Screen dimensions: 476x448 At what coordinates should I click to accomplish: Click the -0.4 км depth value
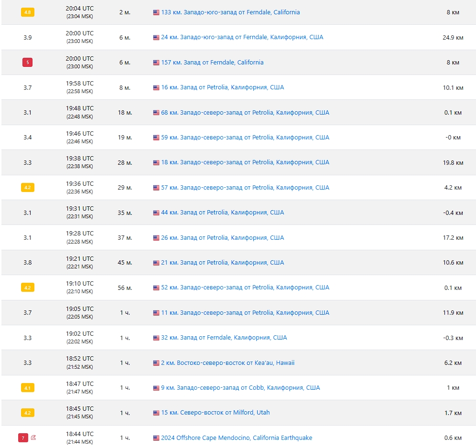tap(453, 213)
